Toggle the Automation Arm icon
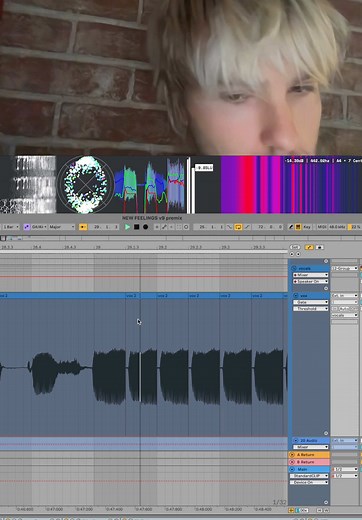 164,227
